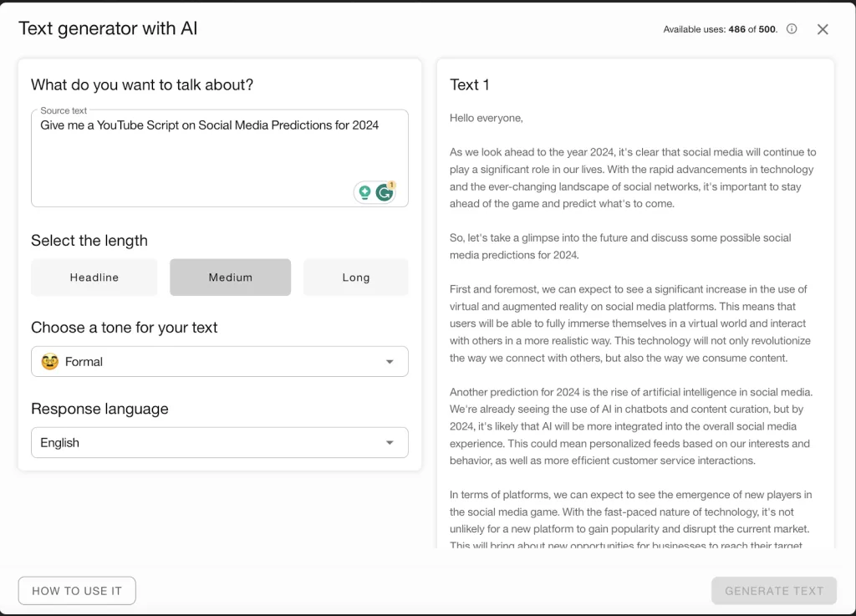Viewport: 856px width, 616px height.
Task: Click the nerd face emoji beside Formal
Action: [x=49, y=362]
